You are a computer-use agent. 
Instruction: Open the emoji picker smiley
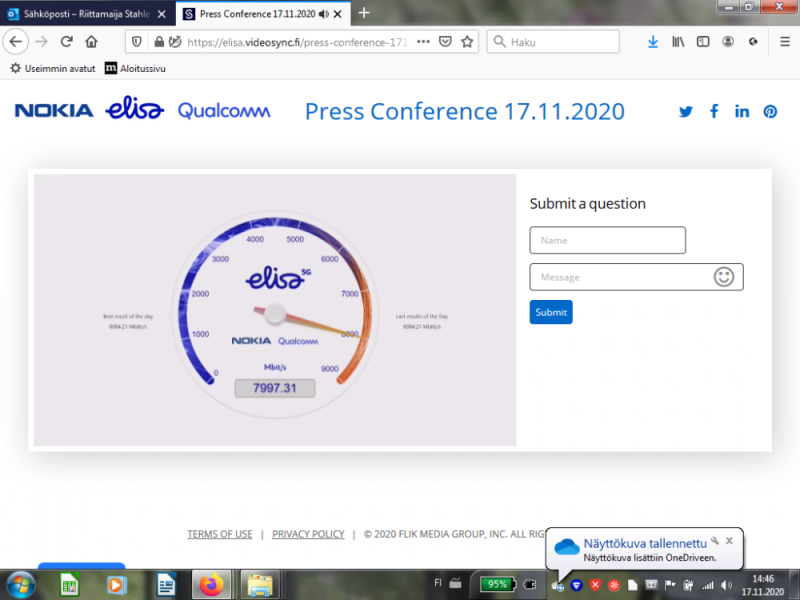[723, 277]
